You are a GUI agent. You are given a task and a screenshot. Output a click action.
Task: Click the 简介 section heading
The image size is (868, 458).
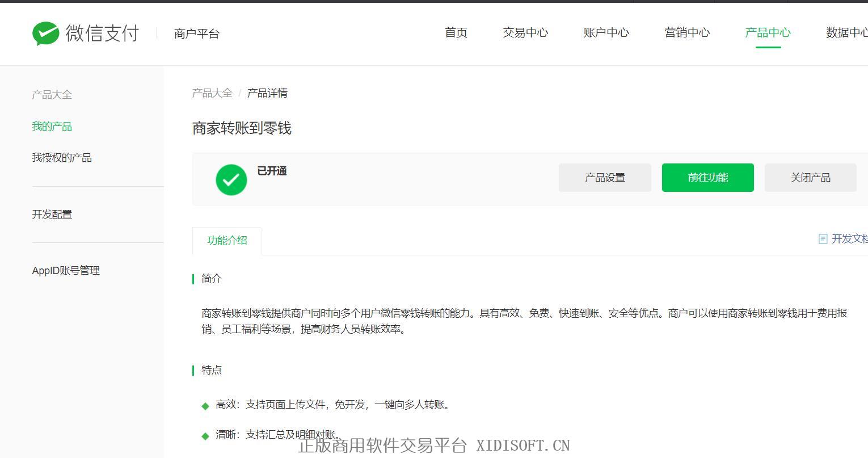(212, 279)
